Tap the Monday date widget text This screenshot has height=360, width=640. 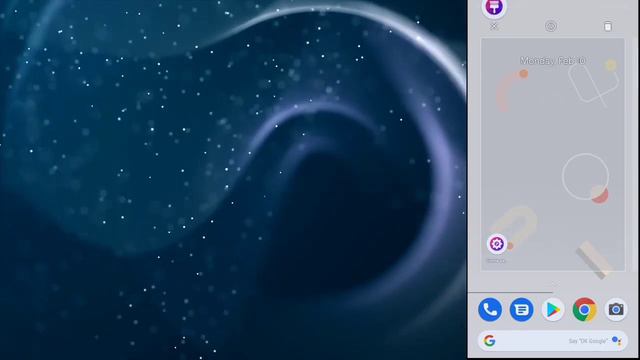553,61
